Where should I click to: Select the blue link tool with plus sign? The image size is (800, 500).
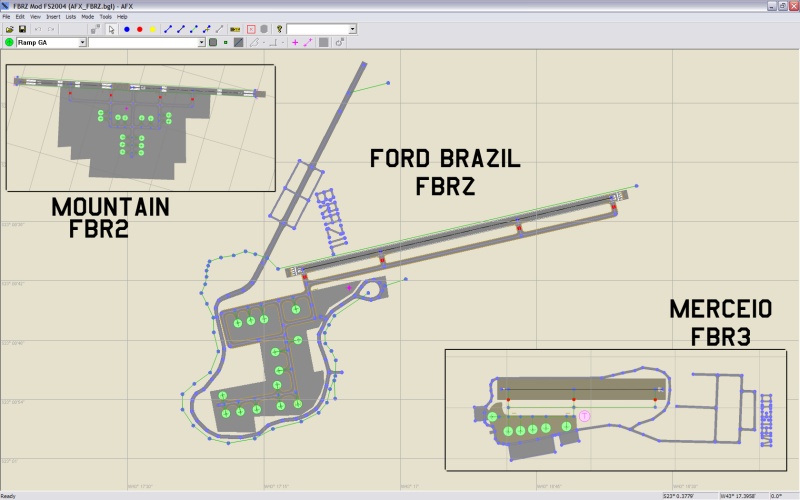pyautogui.click(x=207, y=29)
